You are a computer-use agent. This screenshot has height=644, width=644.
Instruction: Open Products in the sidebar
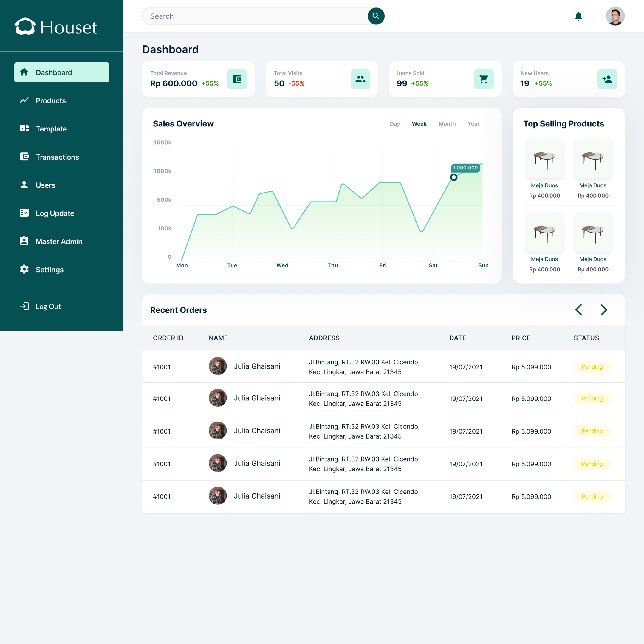click(x=51, y=101)
